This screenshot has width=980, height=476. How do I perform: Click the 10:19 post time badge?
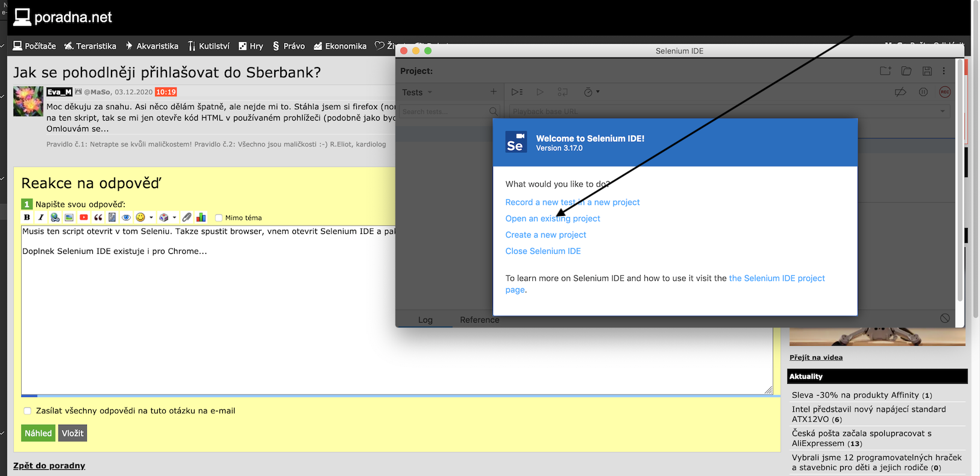click(x=166, y=92)
